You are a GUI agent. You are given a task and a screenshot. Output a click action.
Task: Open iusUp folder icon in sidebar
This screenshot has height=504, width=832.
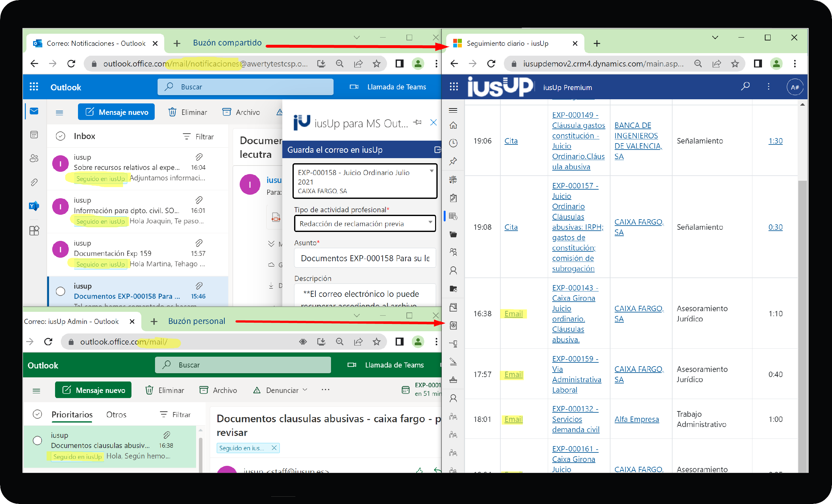pyautogui.click(x=453, y=234)
